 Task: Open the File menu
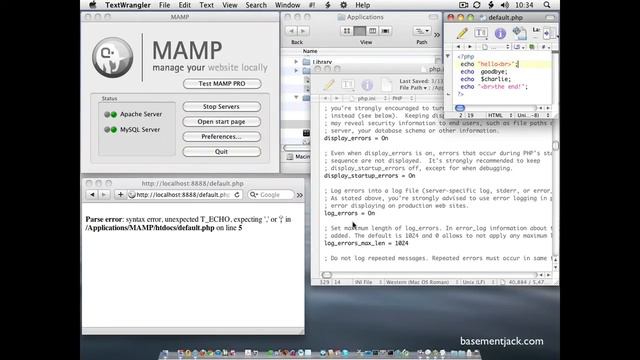(x=164, y=5)
